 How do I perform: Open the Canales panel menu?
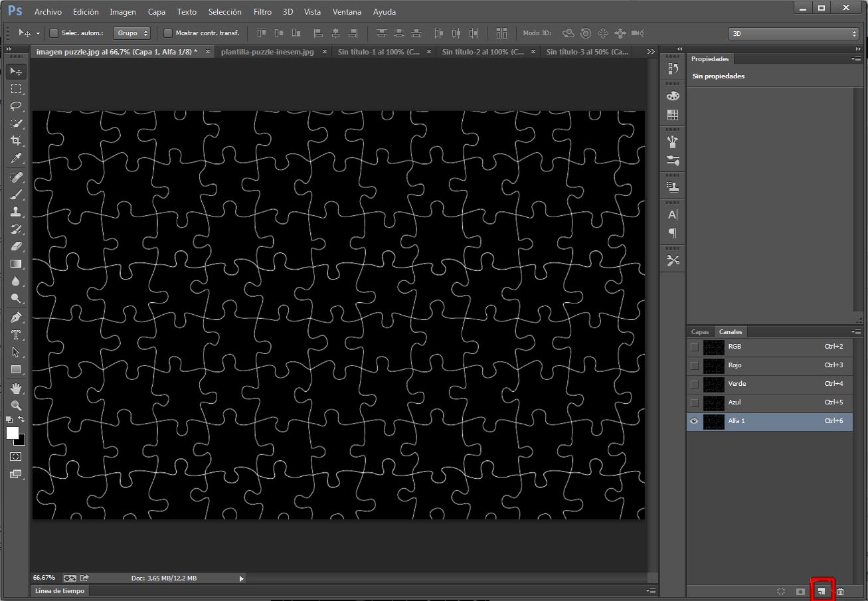point(855,331)
